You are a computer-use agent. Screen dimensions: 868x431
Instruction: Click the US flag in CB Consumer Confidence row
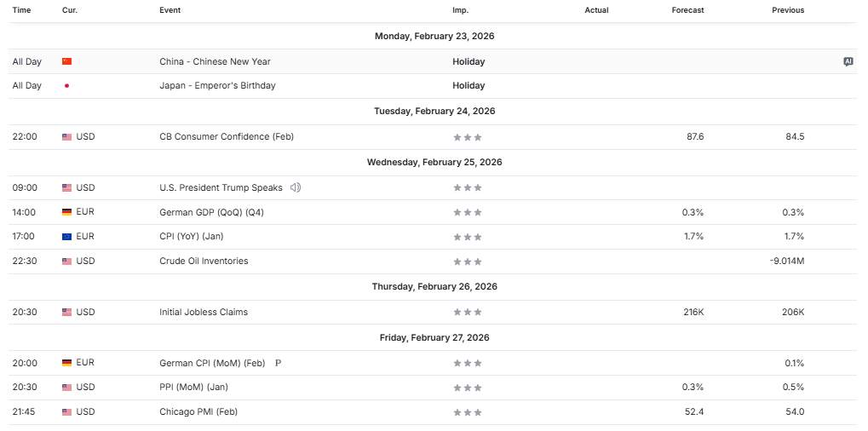[x=66, y=137]
